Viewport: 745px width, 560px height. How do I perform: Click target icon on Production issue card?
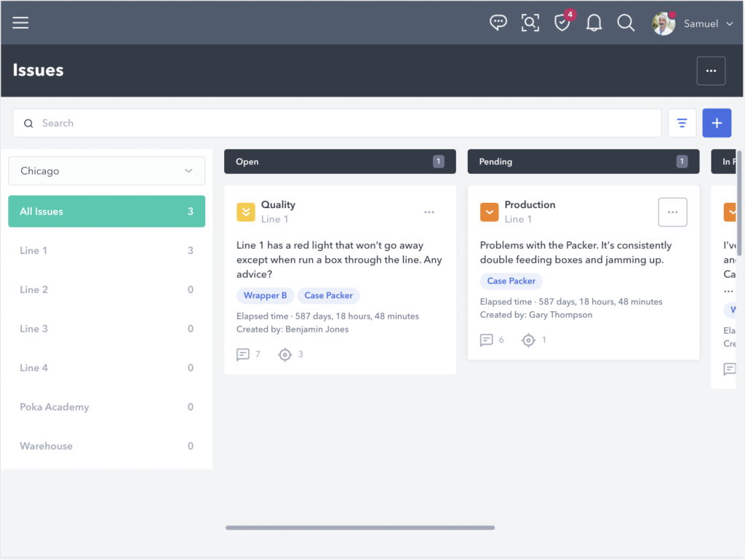(x=529, y=340)
